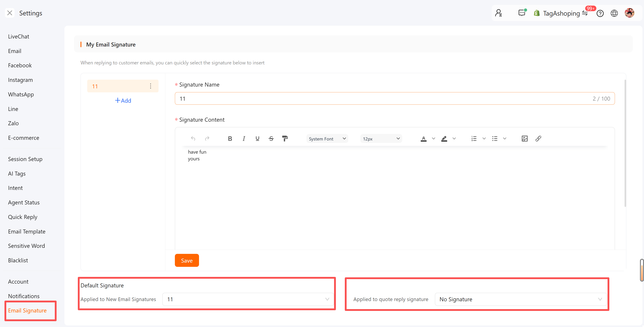Apply the font color button

coord(424,138)
